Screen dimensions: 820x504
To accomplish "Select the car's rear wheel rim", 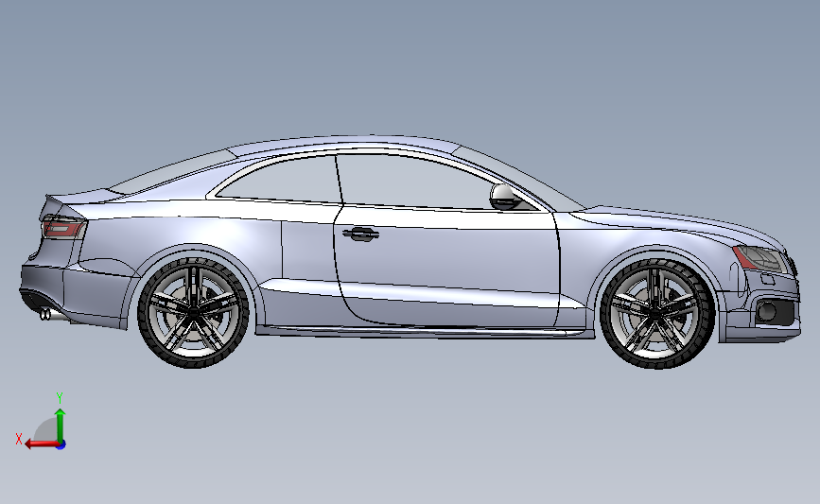I will (193, 313).
